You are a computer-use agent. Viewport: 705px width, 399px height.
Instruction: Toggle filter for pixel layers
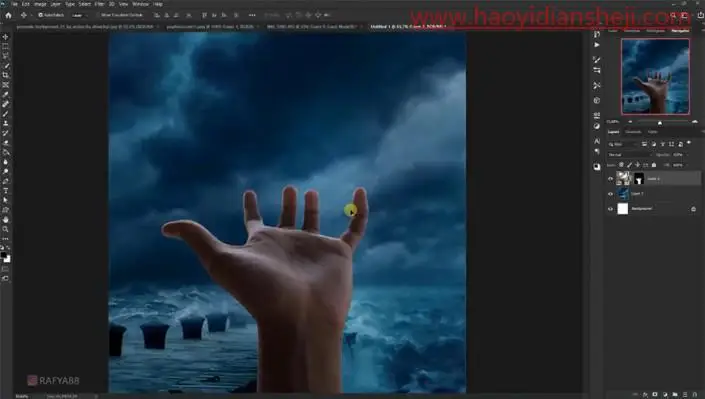[644, 144]
